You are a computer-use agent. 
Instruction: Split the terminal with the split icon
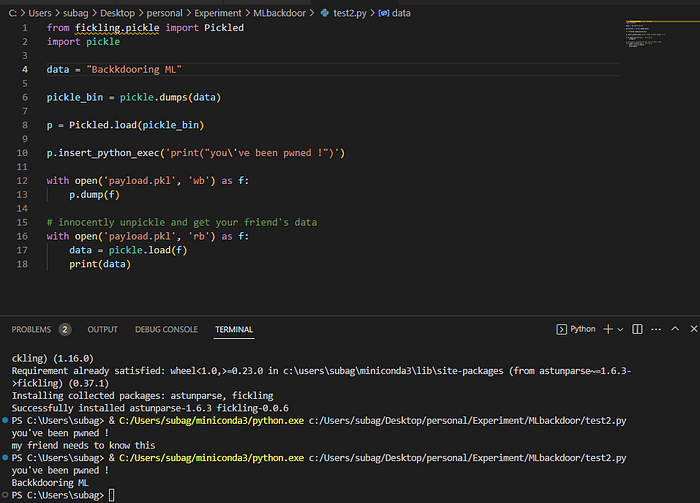(638, 329)
